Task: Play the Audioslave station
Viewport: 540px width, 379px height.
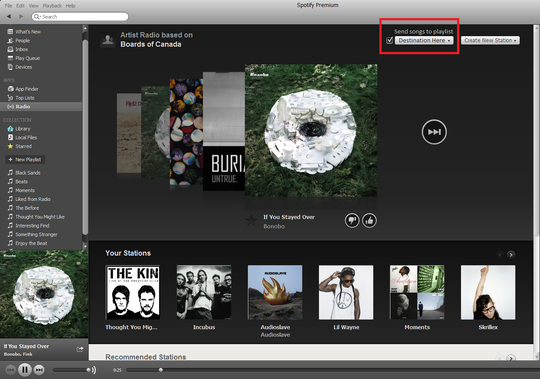Action: click(275, 292)
